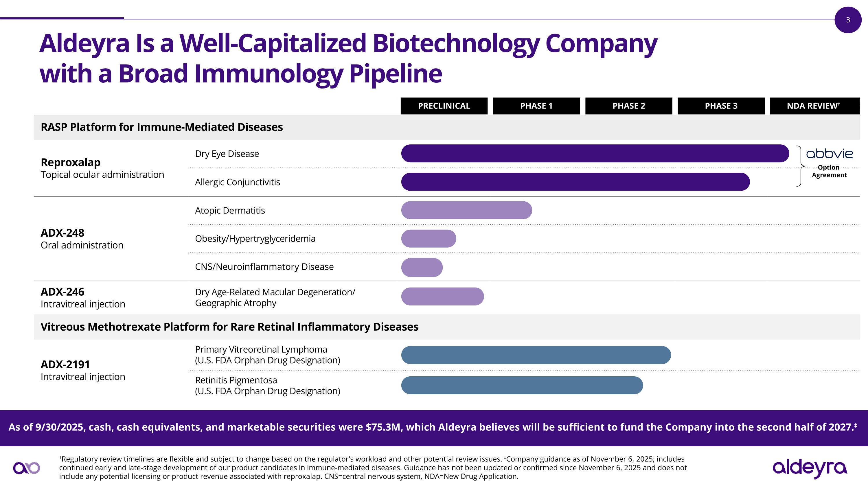Image resolution: width=868 pixels, height=488 pixels.
Task: Click the Aldeyra infinity logo icon
Action: (26, 467)
